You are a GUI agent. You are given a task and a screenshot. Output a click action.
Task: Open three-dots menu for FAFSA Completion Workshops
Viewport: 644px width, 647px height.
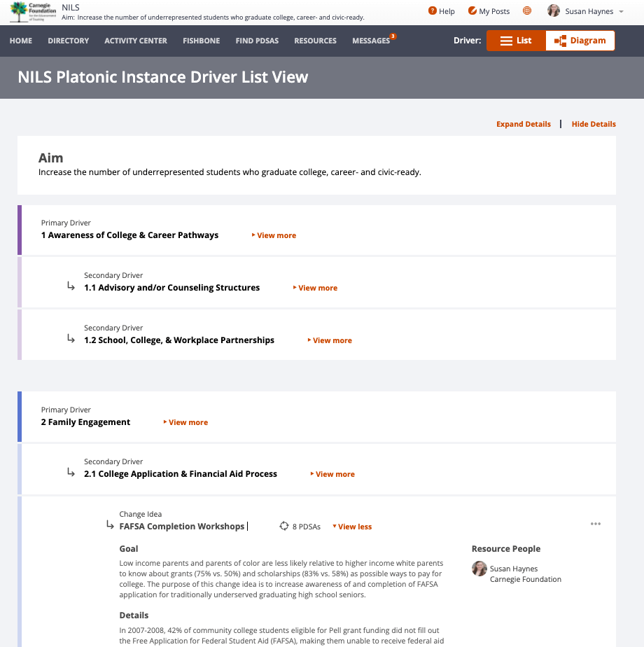[595, 524]
